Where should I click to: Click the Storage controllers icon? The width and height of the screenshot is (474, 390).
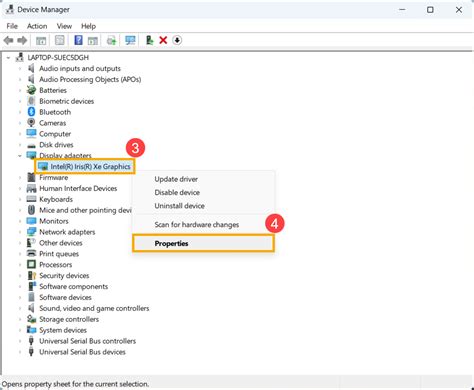click(x=31, y=319)
